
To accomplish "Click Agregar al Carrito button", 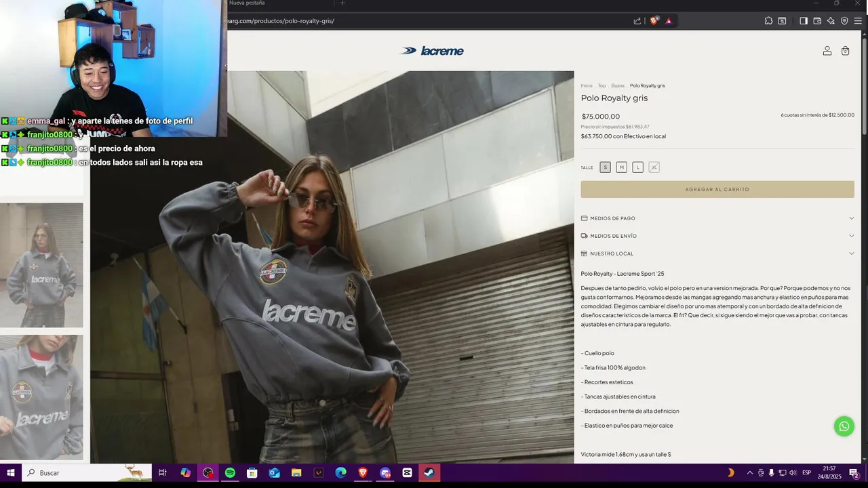I will tap(717, 189).
